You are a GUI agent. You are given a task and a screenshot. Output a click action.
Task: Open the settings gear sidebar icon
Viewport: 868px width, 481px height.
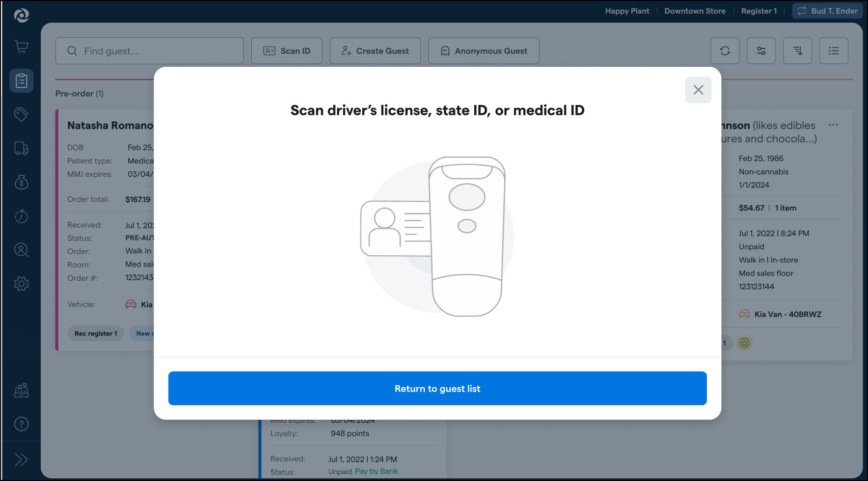22,284
